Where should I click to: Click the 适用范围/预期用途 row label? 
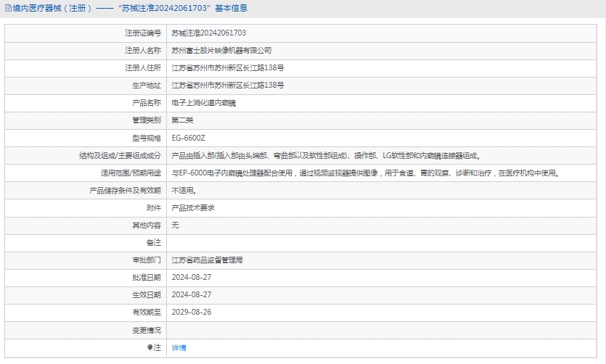point(131,173)
